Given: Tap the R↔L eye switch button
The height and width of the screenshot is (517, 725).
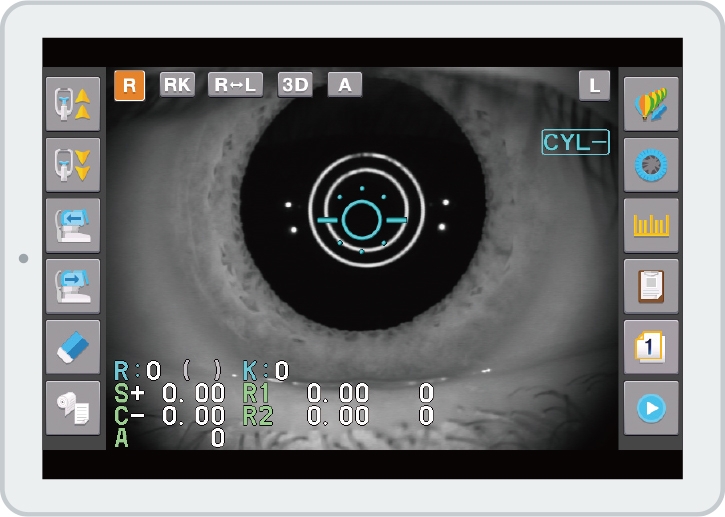Looking at the screenshot, I should coord(235,85).
